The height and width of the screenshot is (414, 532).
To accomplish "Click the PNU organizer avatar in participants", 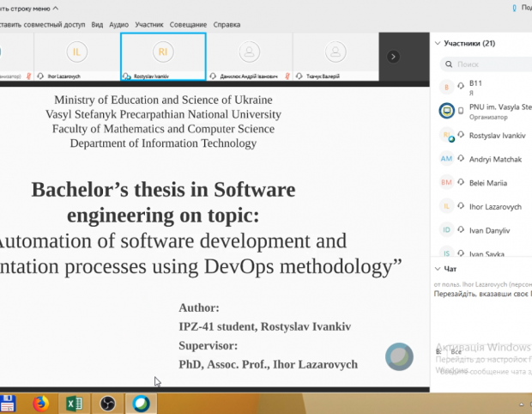I will (446, 111).
